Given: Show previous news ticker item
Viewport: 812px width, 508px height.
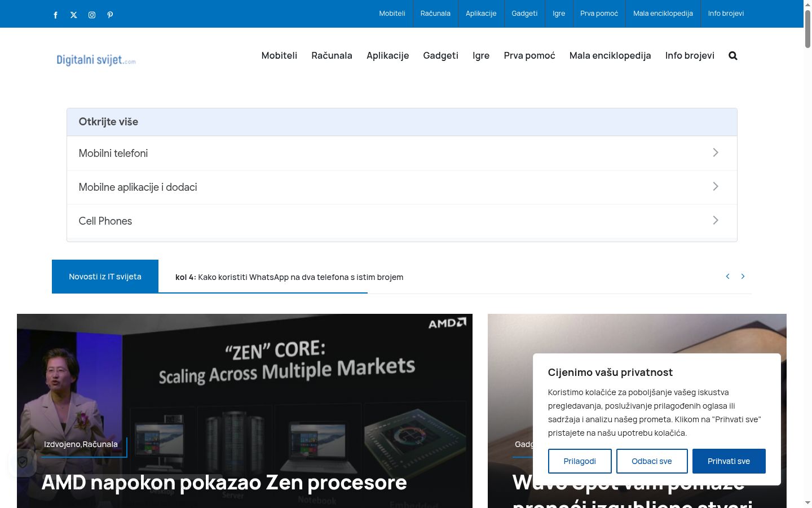Looking at the screenshot, I should 727,276.
